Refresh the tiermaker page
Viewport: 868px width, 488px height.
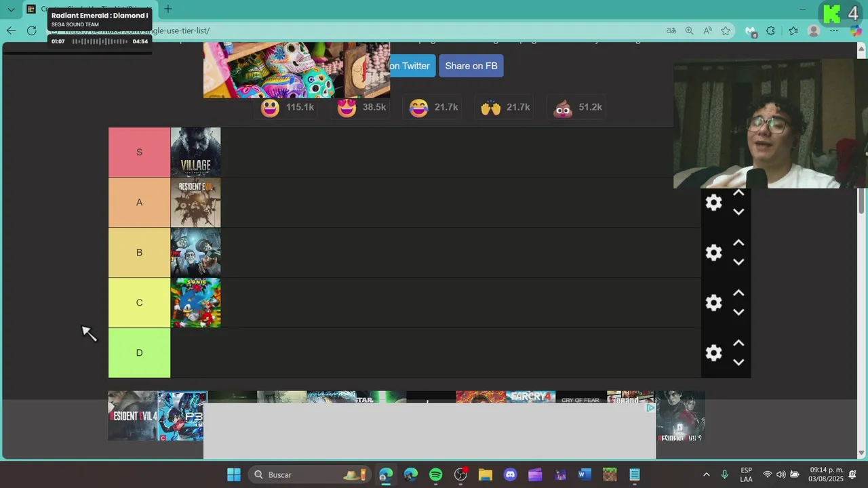coord(31,30)
